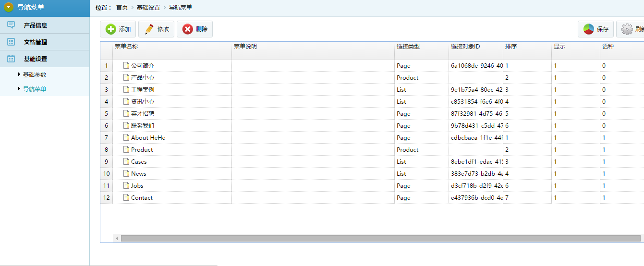Screen dimensions: 644x266
Task: Click the red X Delete icon
Action: 188,29
